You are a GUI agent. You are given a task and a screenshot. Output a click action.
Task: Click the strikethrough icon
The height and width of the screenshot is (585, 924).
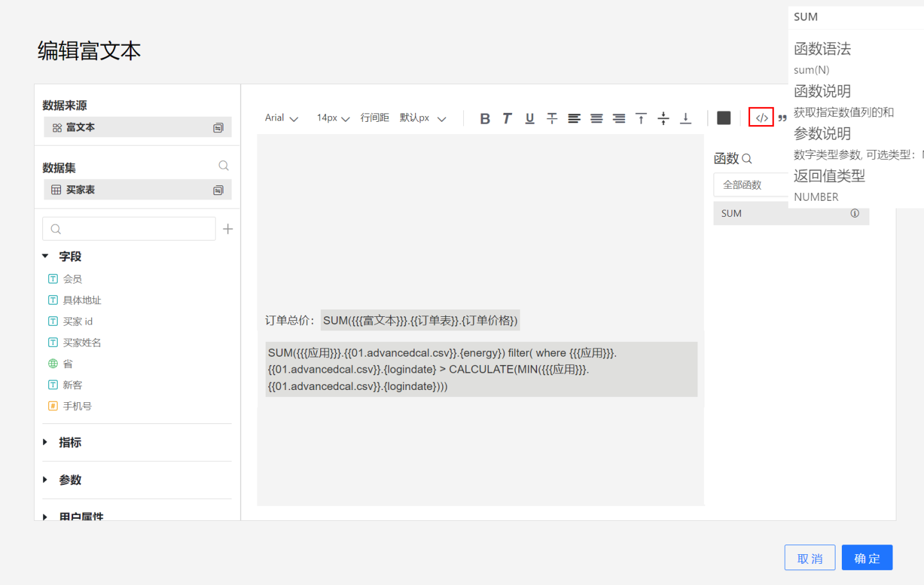click(552, 119)
